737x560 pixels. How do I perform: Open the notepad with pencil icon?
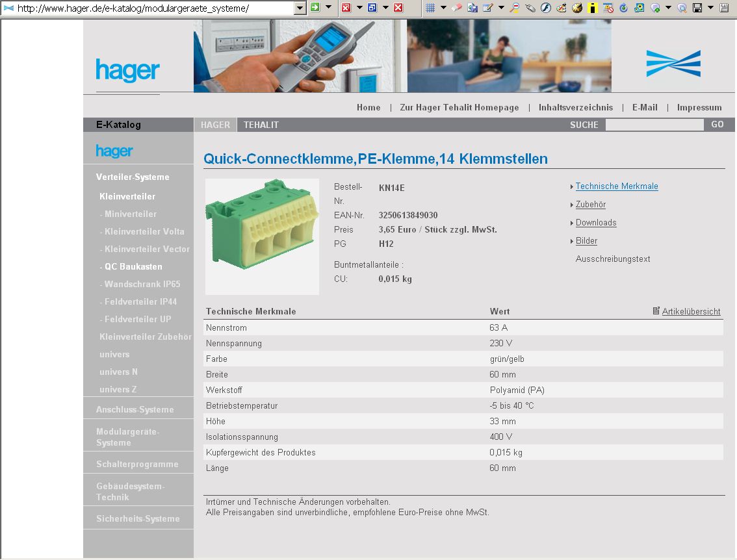coord(488,8)
